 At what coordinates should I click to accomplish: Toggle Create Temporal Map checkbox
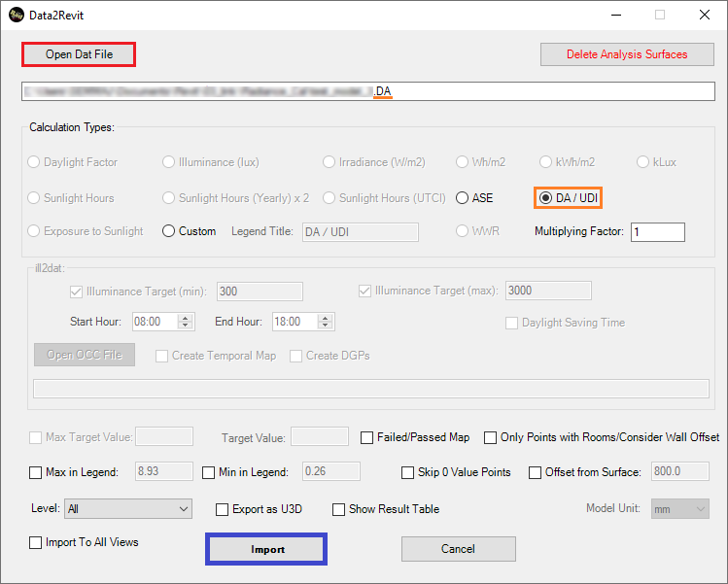[x=161, y=356]
